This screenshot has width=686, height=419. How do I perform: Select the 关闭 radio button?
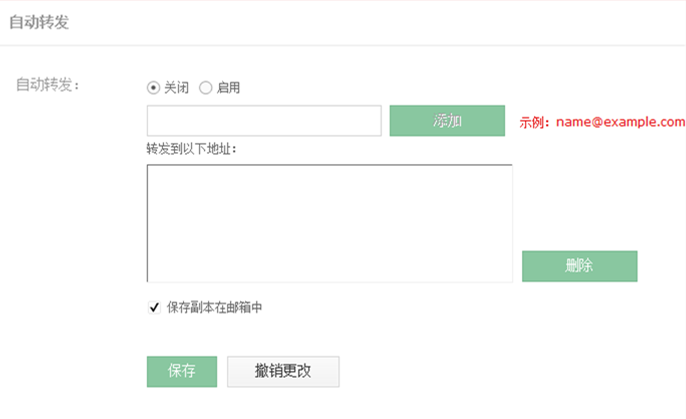tap(153, 88)
